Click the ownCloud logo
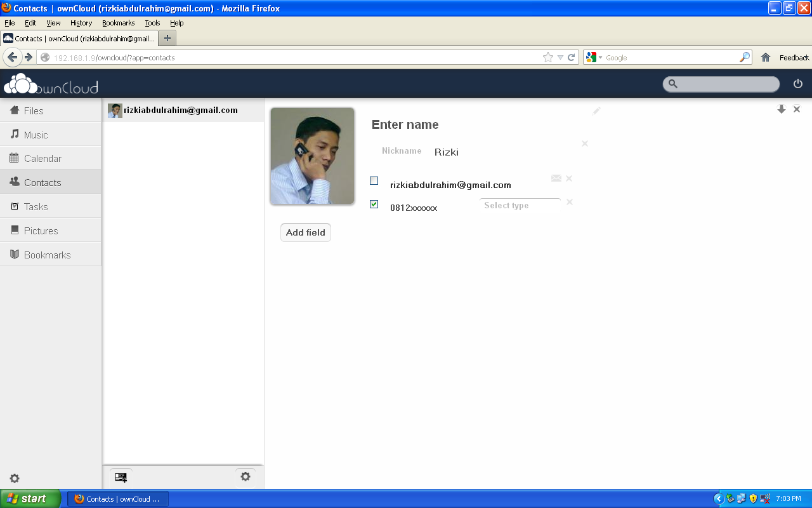This screenshot has width=812, height=508. (51, 84)
